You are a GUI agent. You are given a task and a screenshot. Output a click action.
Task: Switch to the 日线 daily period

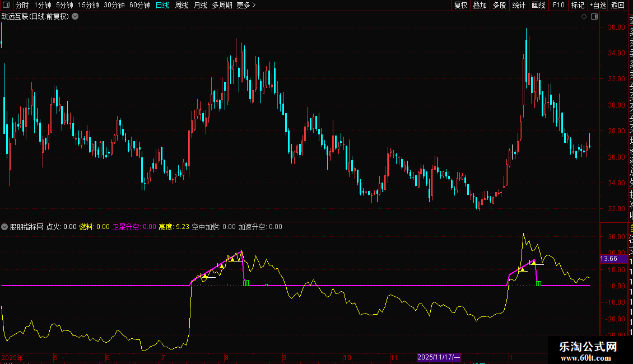pyautogui.click(x=162, y=5)
